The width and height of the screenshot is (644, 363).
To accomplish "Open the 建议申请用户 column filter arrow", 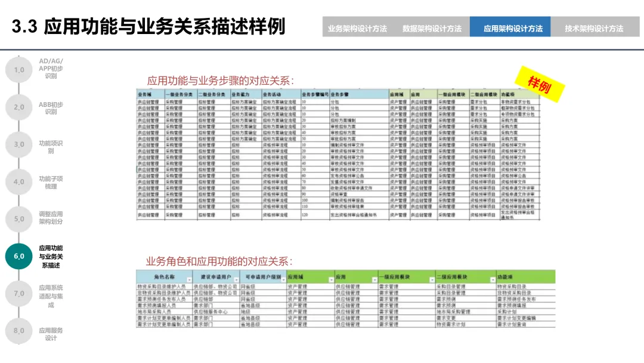I will (236, 280).
